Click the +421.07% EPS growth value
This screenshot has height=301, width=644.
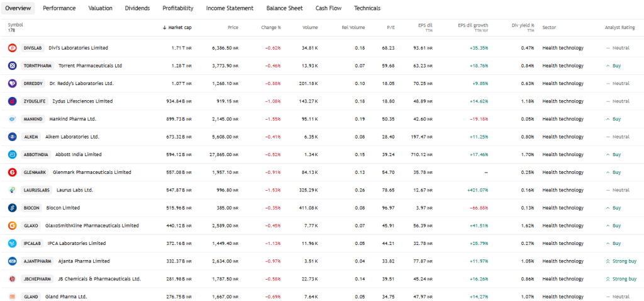tap(478, 190)
